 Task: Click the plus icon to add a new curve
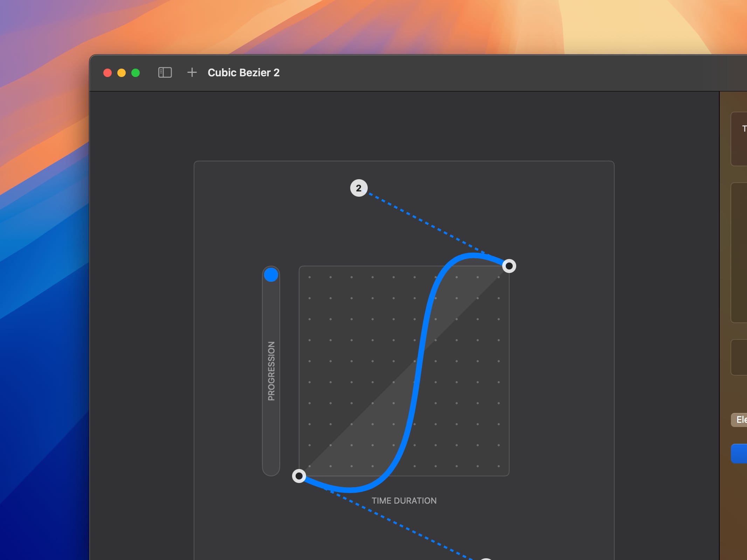(x=192, y=72)
